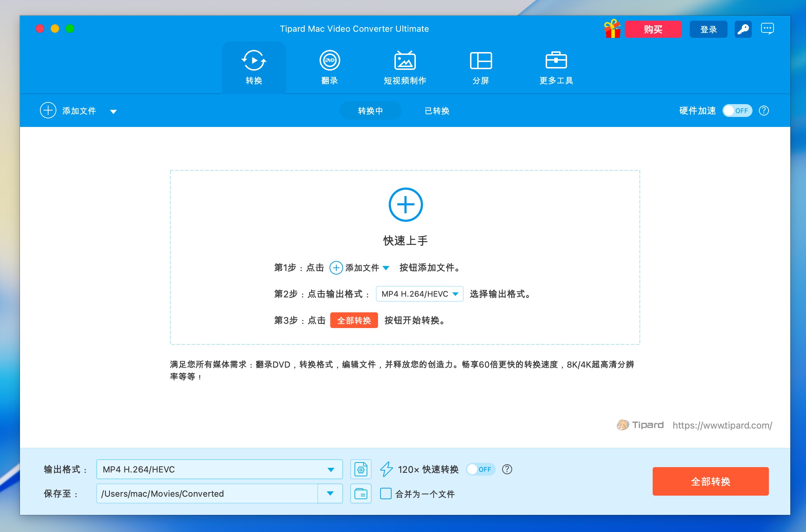Click the key registration icon
806x532 pixels.
pyautogui.click(x=743, y=29)
